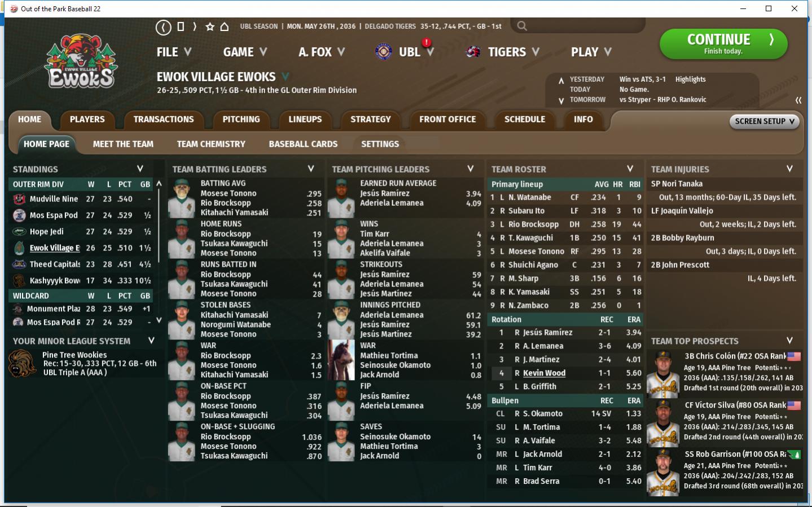Click Pine Tree Wookies team name link
812x507 pixels.
click(x=74, y=355)
